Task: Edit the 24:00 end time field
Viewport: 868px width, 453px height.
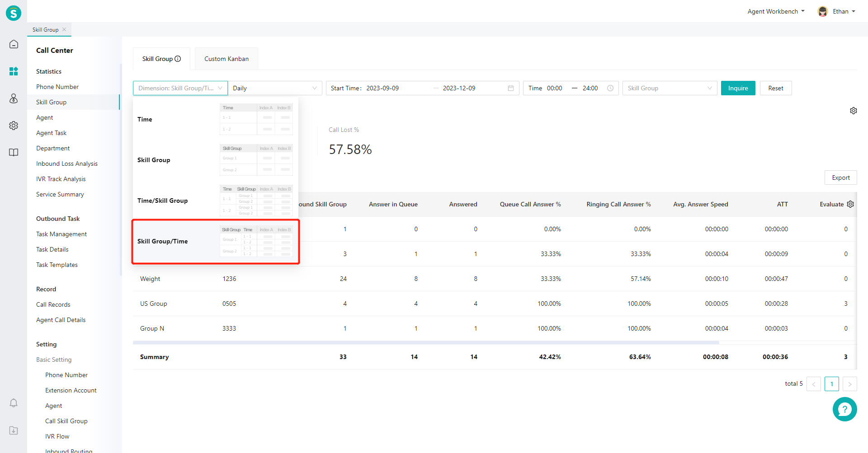Action: (591, 88)
